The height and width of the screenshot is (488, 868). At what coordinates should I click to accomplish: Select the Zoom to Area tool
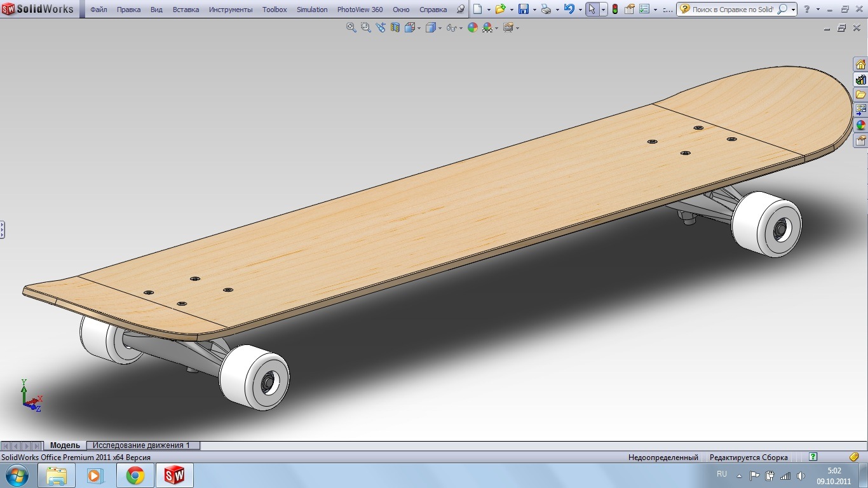[x=365, y=27]
